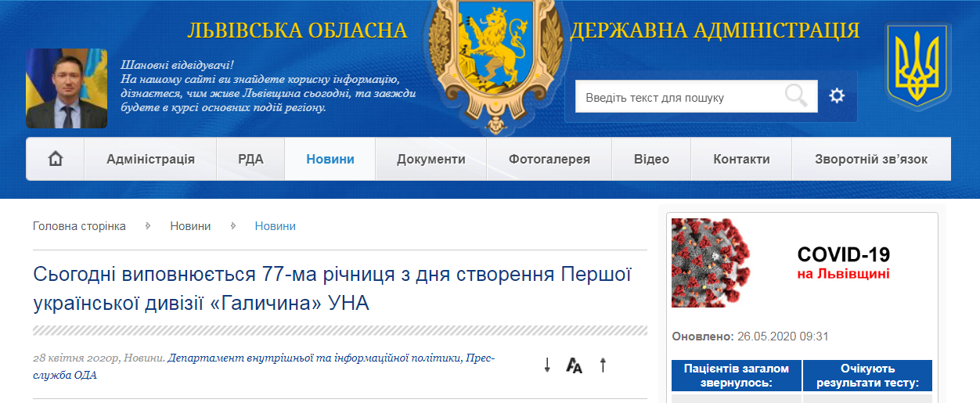Open Зворотній зв'язок feedback page
This screenshot has width=980, height=403.
pyautogui.click(x=870, y=159)
